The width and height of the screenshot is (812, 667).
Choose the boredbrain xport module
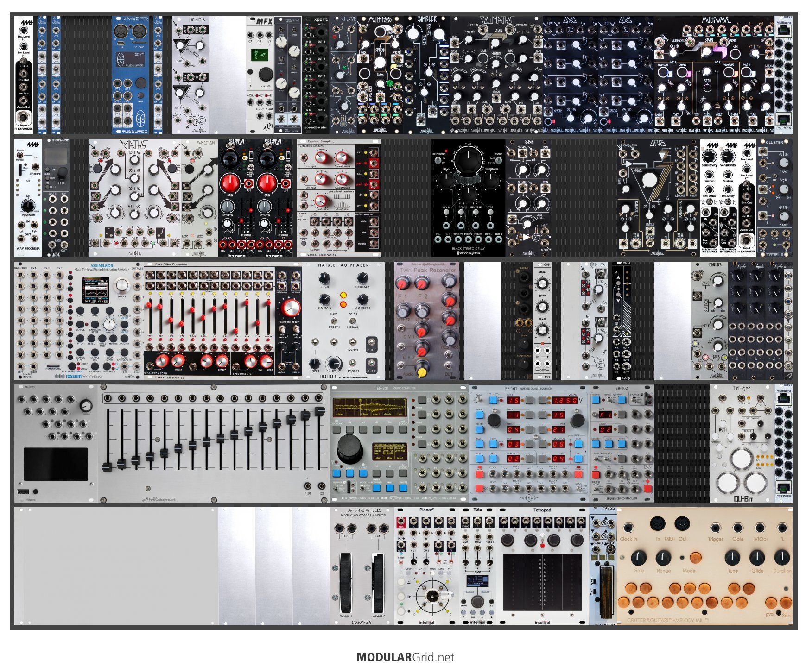[316, 76]
